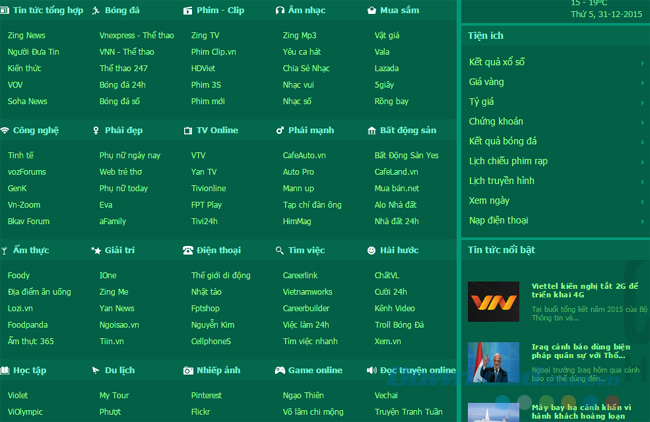Open the Zing Mp3 link

point(299,35)
